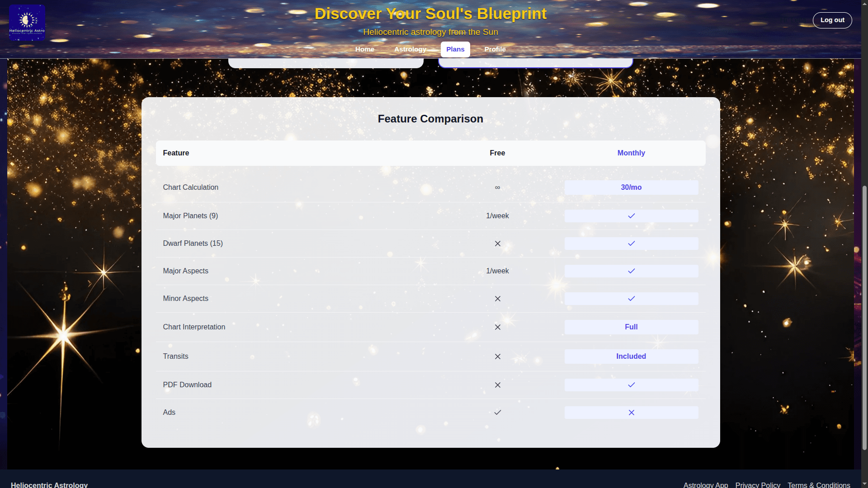Click the 30/mo Chart Calculation button
This screenshot has width=868, height=488.
[631, 188]
